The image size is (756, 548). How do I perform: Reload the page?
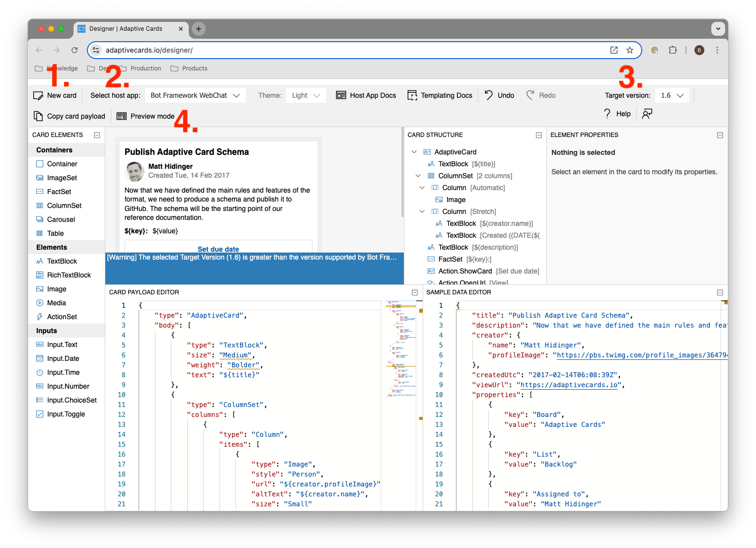[x=75, y=50]
